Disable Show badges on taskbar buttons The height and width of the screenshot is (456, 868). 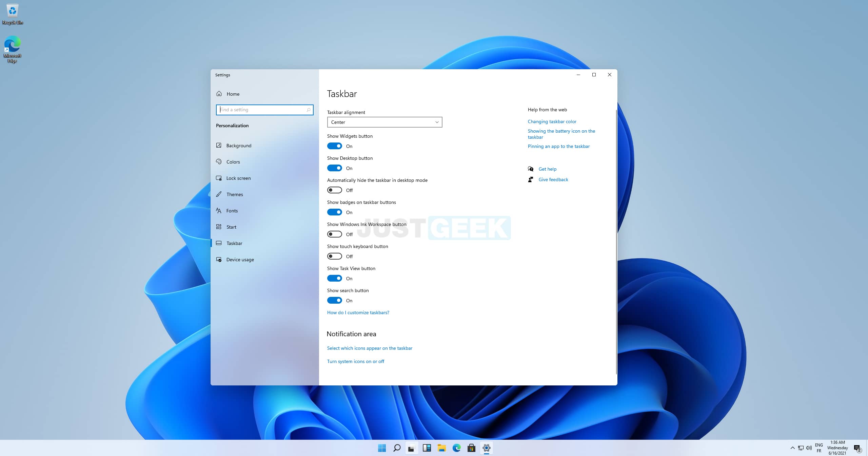pyautogui.click(x=334, y=212)
